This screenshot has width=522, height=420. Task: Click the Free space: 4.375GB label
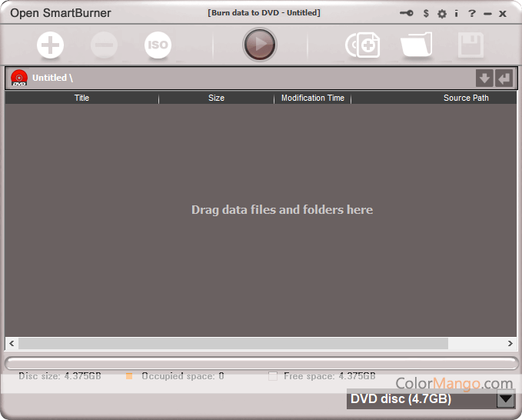pyautogui.click(x=330, y=376)
